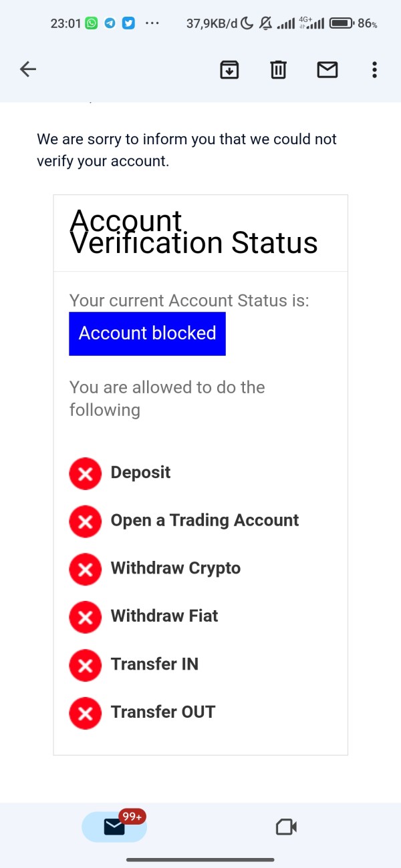
Task: Tap the red X beside Withdraw Crypto
Action: (86, 569)
